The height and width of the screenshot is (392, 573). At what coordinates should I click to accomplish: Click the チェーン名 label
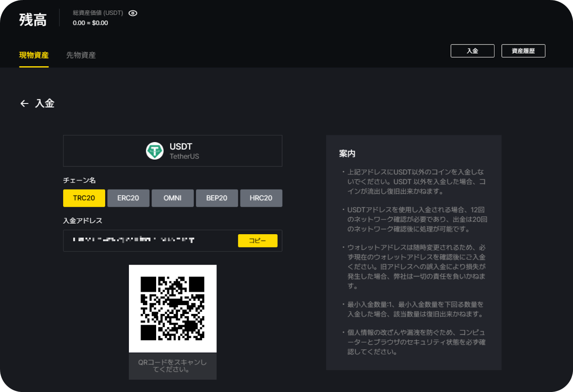[x=79, y=180]
